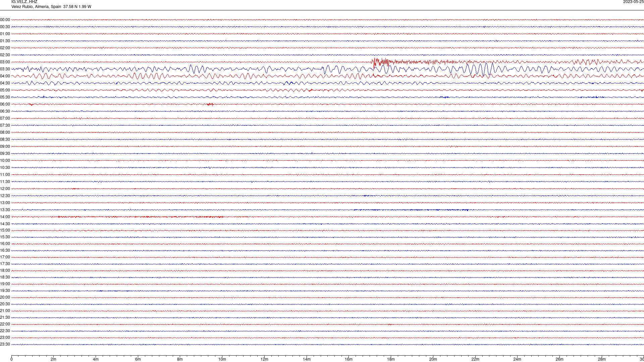The image size is (644, 362).
Task: Select the 13:30 time row label
Action: point(5,210)
